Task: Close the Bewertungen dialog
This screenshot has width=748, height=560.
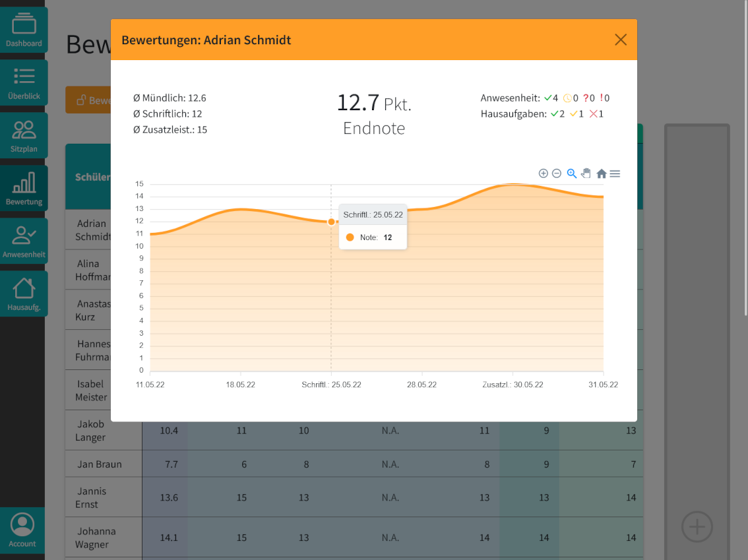Action: click(620, 40)
